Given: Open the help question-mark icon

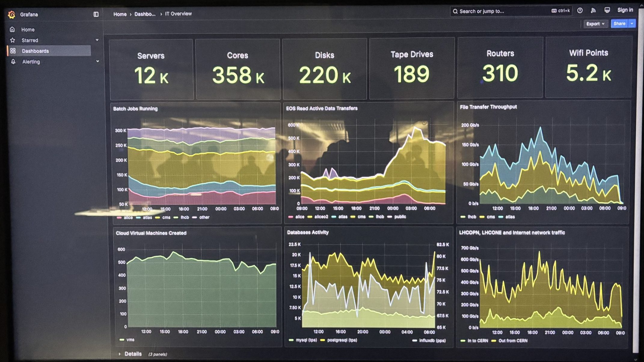Looking at the screenshot, I should pyautogui.click(x=580, y=11).
